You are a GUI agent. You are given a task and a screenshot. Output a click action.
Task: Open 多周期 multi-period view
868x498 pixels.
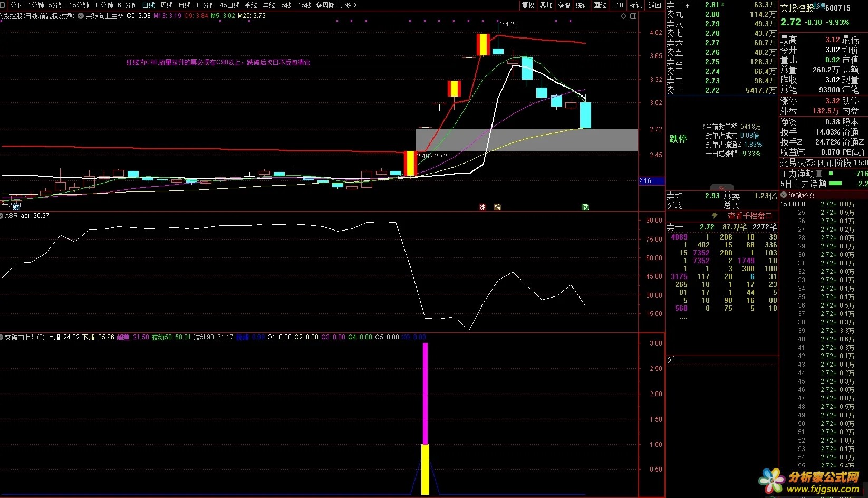point(325,5)
